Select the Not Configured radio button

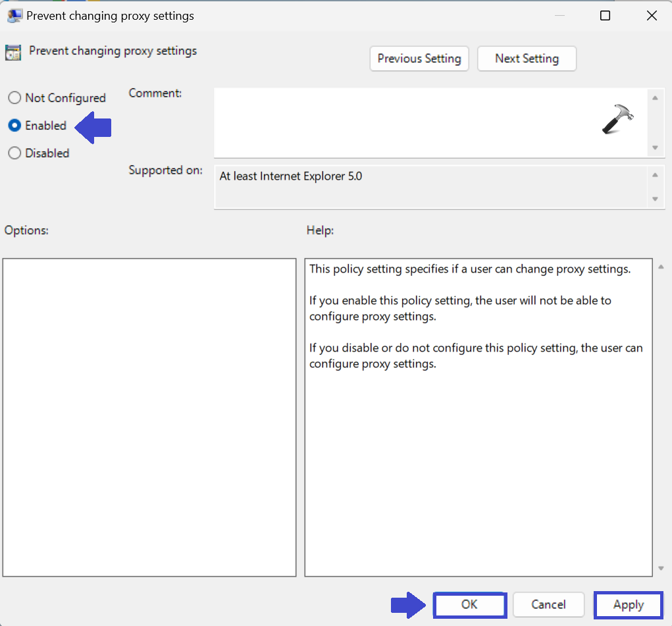pos(14,98)
